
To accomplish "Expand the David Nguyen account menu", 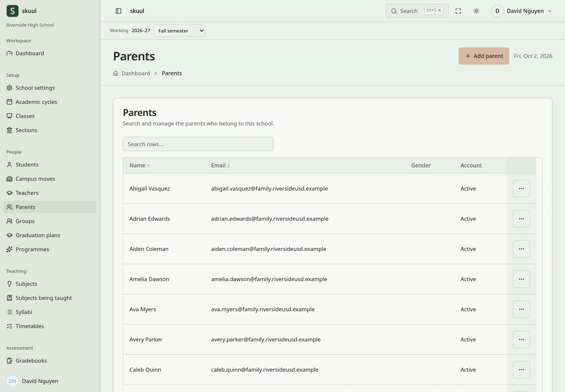I will pos(522,11).
